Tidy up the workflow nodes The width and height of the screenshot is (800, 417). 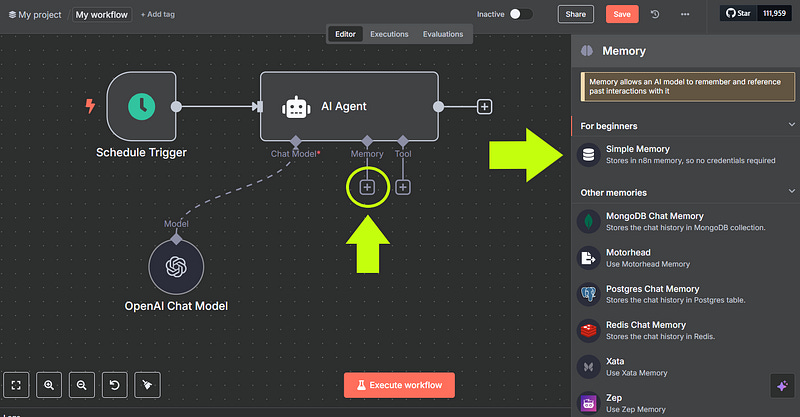point(147,385)
